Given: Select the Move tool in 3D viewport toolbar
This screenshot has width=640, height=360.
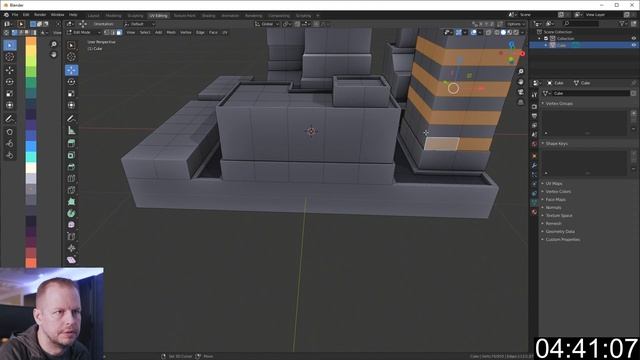Looking at the screenshot, I should [x=71, y=70].
